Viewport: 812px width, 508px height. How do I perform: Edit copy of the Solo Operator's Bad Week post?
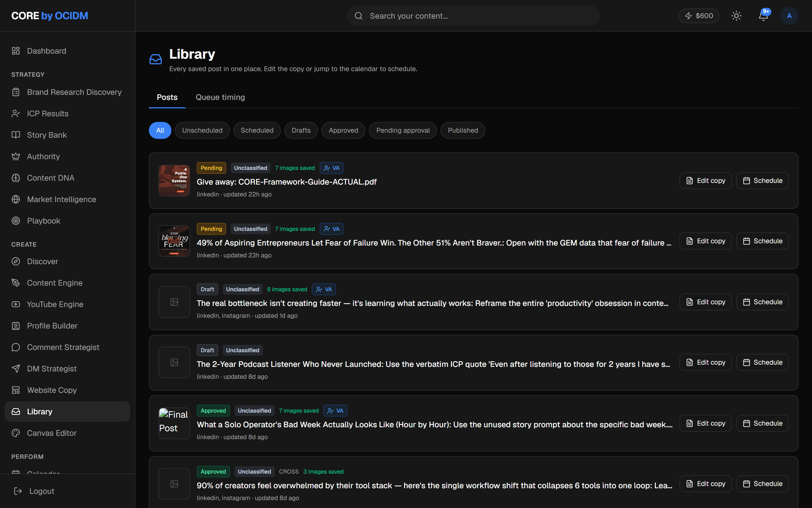706,423
